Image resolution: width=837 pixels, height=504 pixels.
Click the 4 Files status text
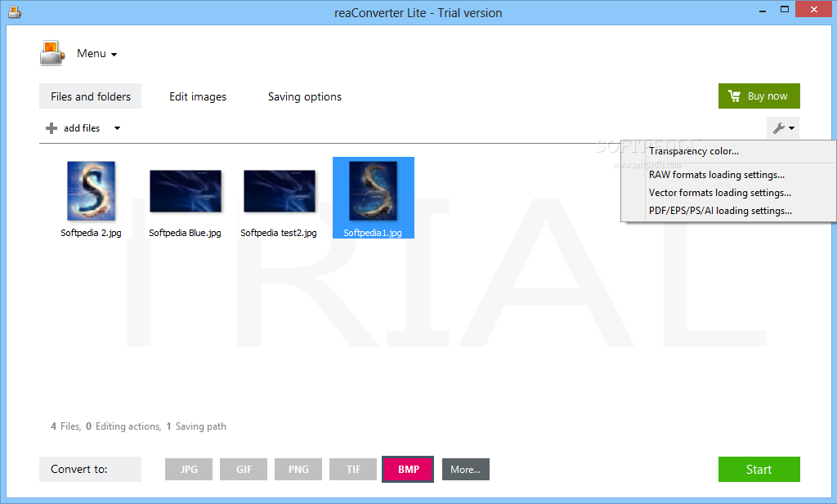(65, 426)
